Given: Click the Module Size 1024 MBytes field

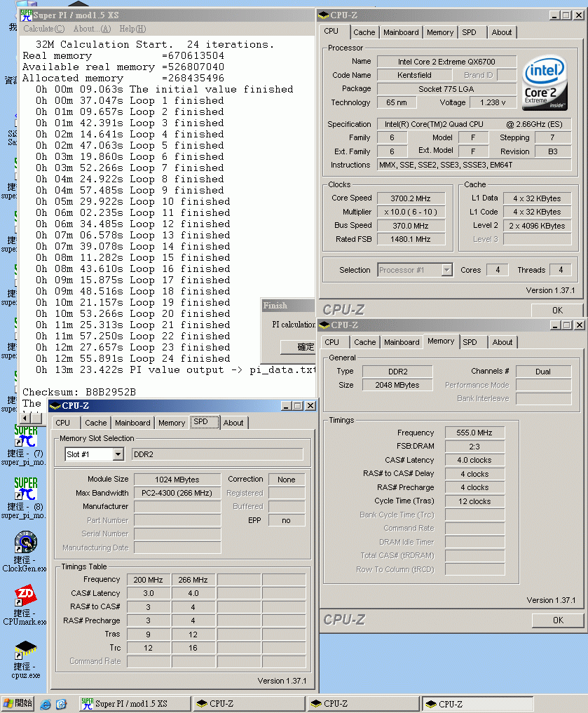Looking at the screenshot, I should 177,480.
